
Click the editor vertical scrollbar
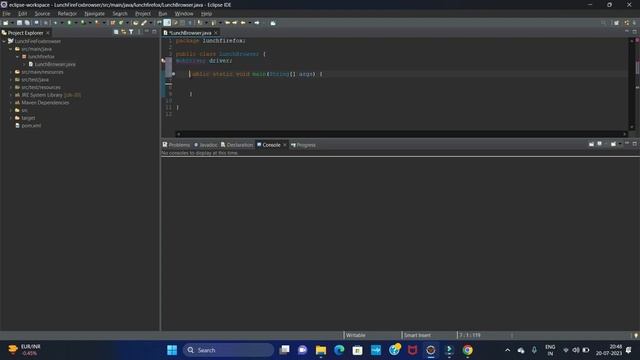[632, 84]
